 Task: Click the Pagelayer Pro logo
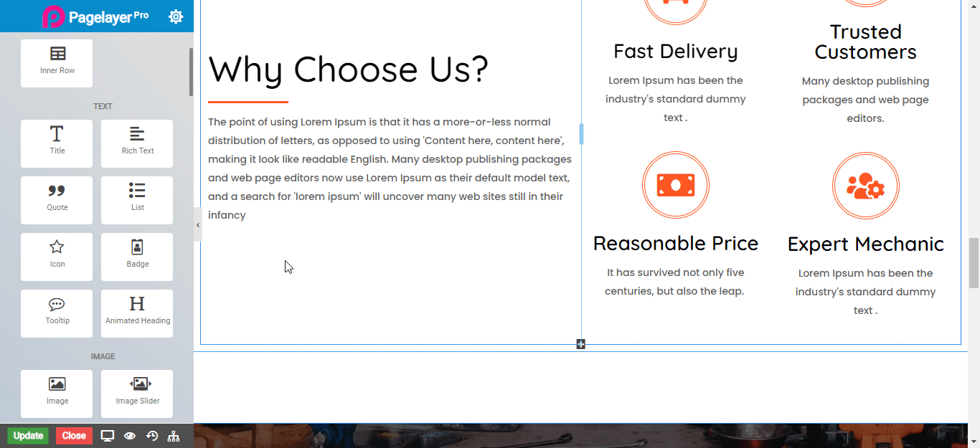tap(95, 16)
